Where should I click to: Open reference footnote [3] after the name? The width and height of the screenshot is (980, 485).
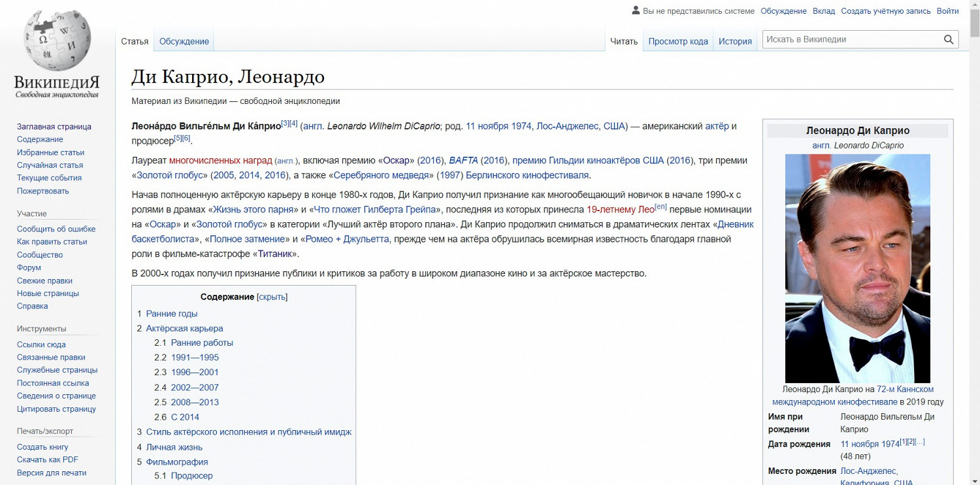285,123
